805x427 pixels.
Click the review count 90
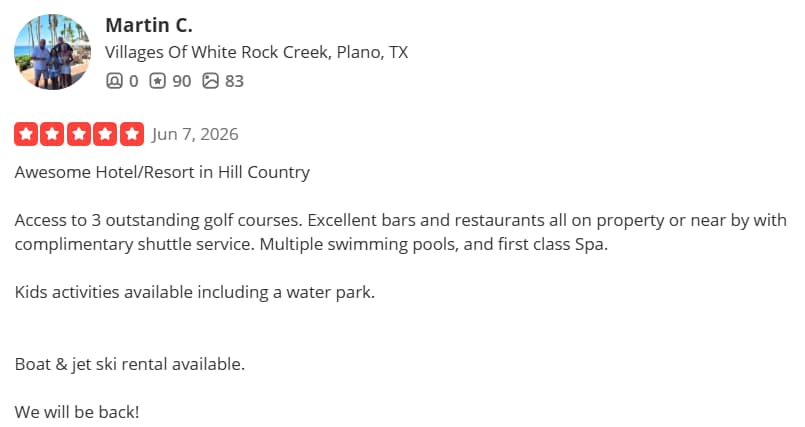coord(182,81)
